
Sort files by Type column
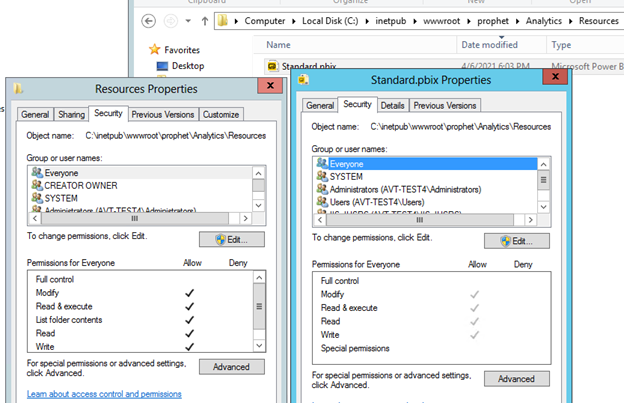(x=561, y=45)
